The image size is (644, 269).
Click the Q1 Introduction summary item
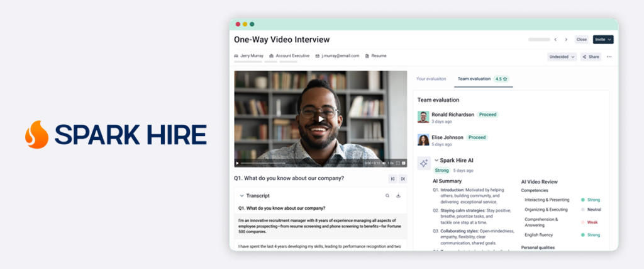(x=469, y=196)
